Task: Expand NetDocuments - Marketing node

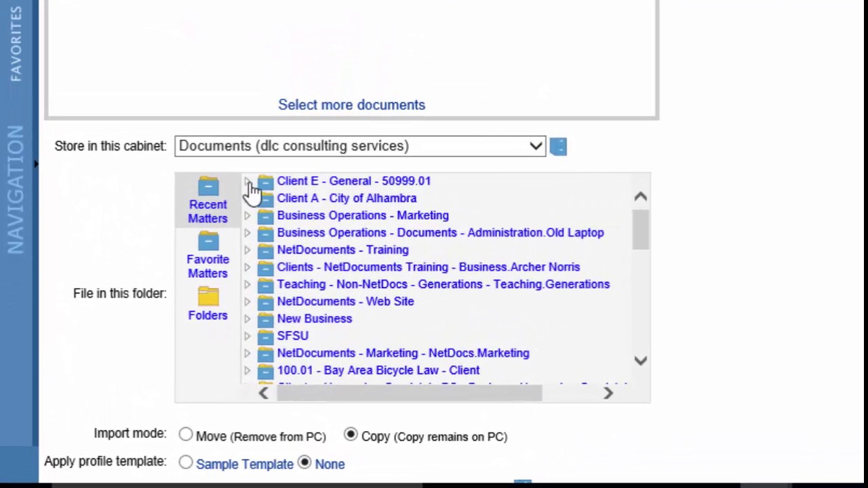Action: (x=247, y=353)
